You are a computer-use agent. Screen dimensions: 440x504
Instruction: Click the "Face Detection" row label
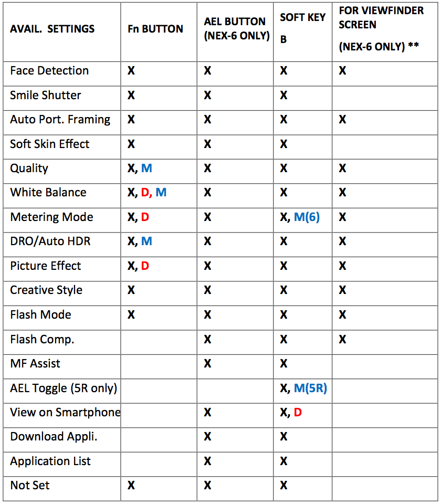pos(49,70)
